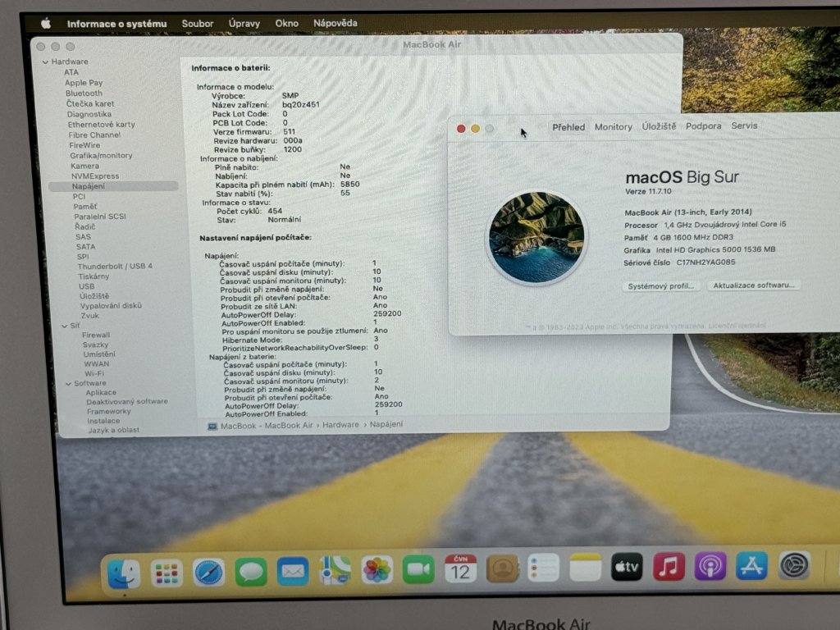Open Mail from the Dock
The height and width of the screenshot is (630, 840).
coord(293,571)
